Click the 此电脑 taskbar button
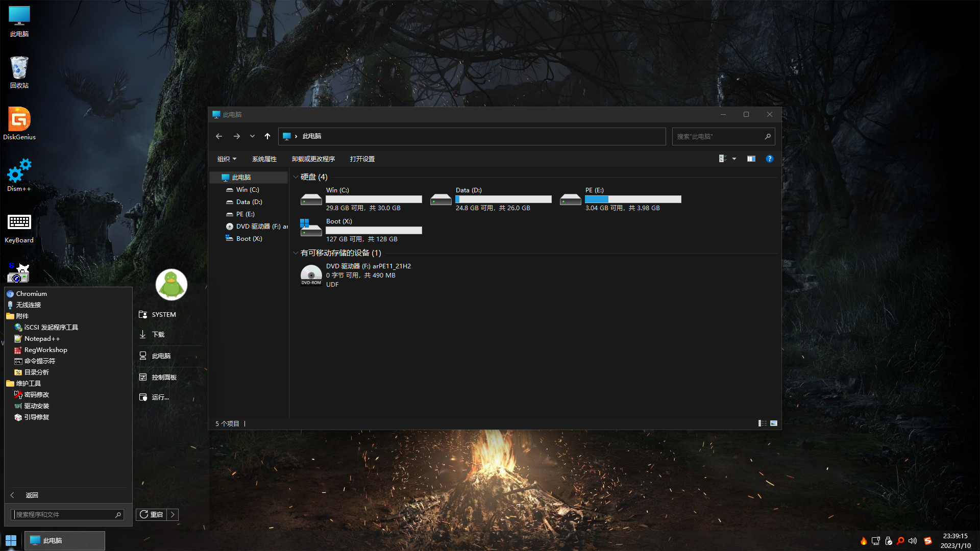This screenshot has height=551, width=980. (65, 540)
